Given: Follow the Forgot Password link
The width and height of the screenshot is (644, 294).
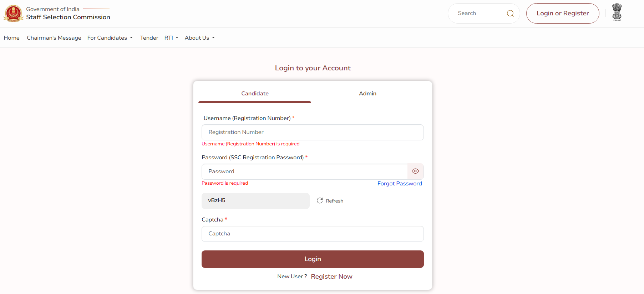Looking at the screenshot, I should coord(400,184).
